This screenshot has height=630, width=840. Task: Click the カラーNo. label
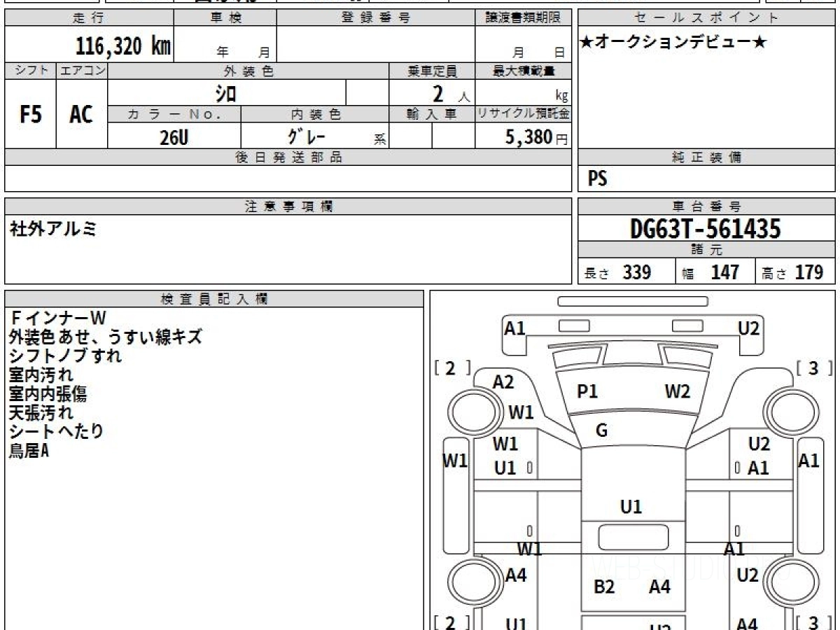(x=174, y=114)
